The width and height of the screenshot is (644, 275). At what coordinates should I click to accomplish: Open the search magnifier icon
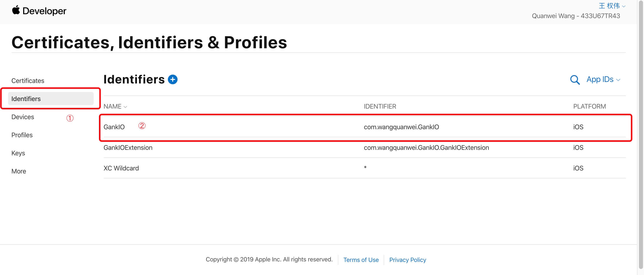(575, 80)
